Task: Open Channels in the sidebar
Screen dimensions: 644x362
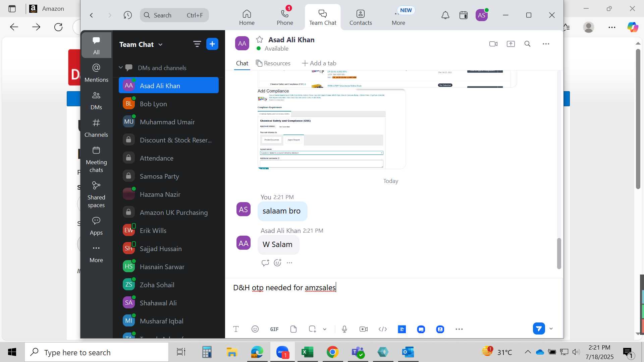Action: pos(96,128)
